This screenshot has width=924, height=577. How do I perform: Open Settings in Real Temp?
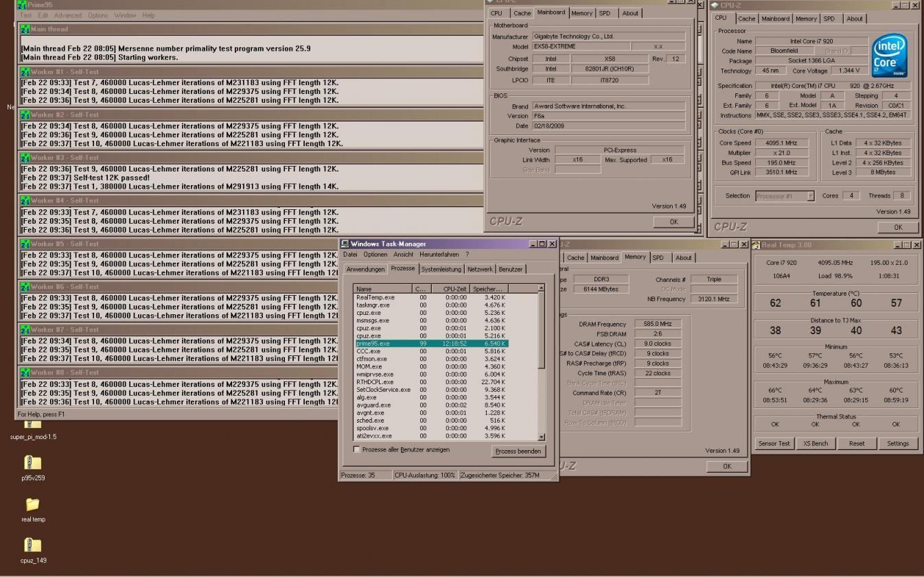click(897, 443)
